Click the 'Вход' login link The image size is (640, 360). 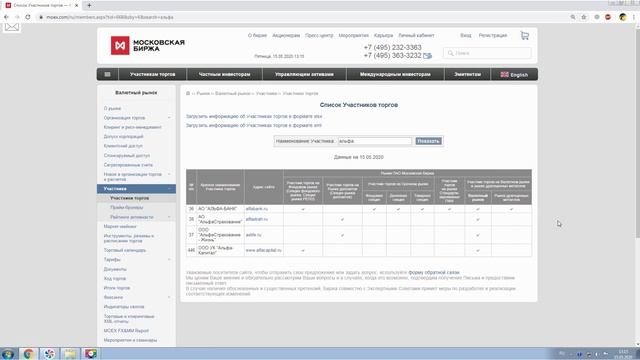[466, 36]
